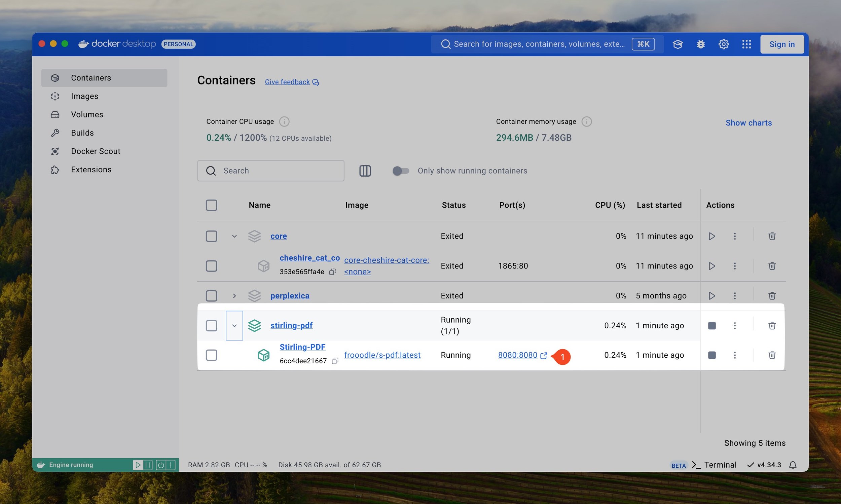This screenshot has height=504, width=841.
Task: Expand the perplexica stack chevron
Action: 234,296
